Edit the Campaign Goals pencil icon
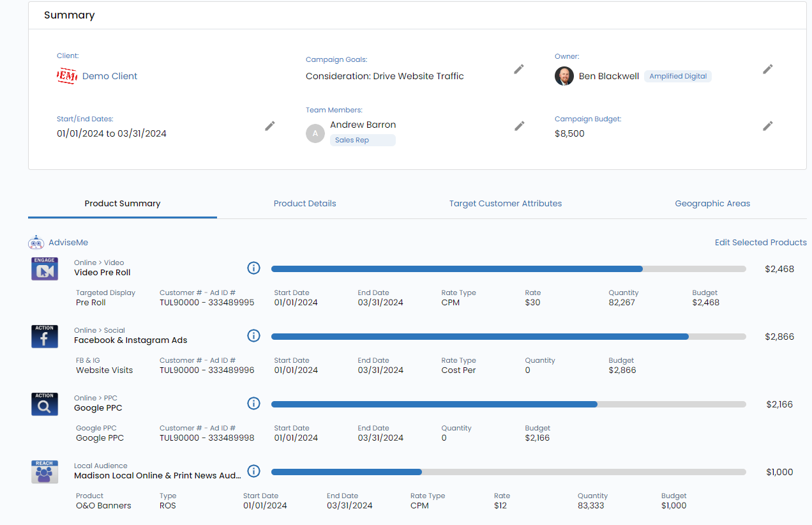This screenshot has width=812, height=525. pyautogui.click(x=519, y=69)
